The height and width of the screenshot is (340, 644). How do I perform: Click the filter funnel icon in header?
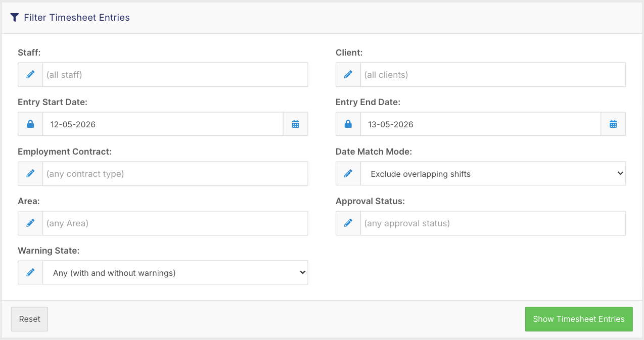click(15, 18)
